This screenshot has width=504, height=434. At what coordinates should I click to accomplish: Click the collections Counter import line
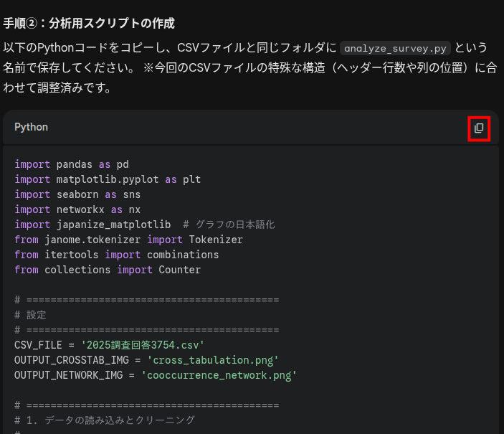coord(108,270)
